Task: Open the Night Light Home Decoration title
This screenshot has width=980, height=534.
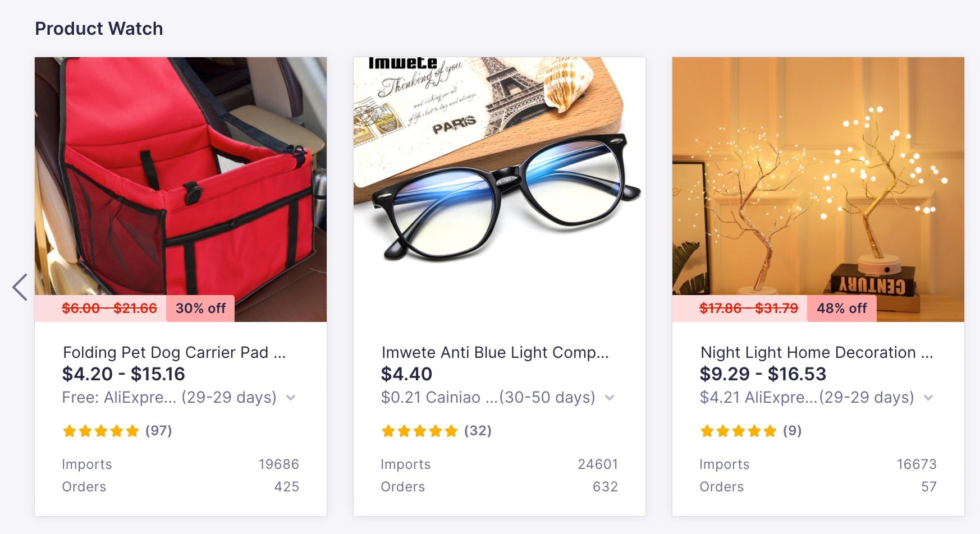Action: click(x=816, y=352)
